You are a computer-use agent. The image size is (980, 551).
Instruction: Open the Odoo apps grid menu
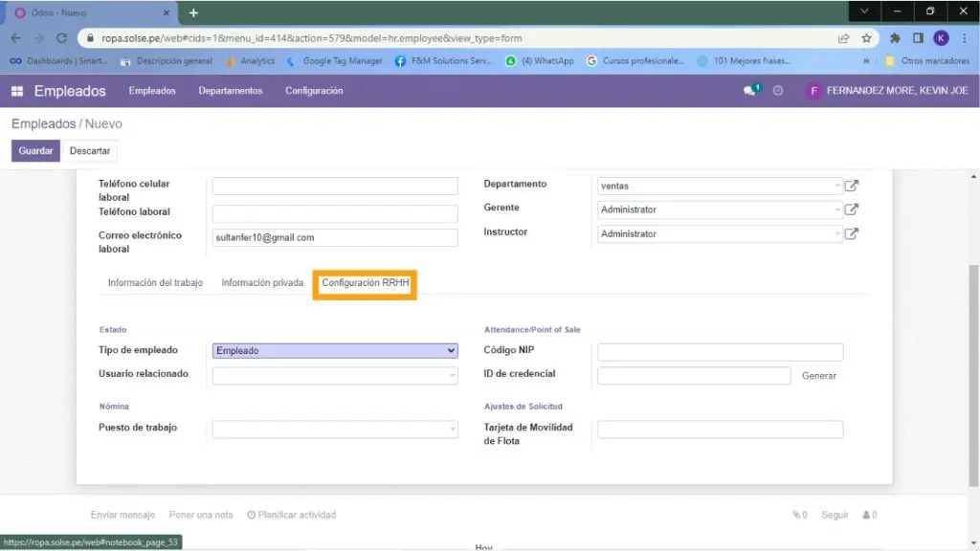pyautogui.click(x=17, y=91)
